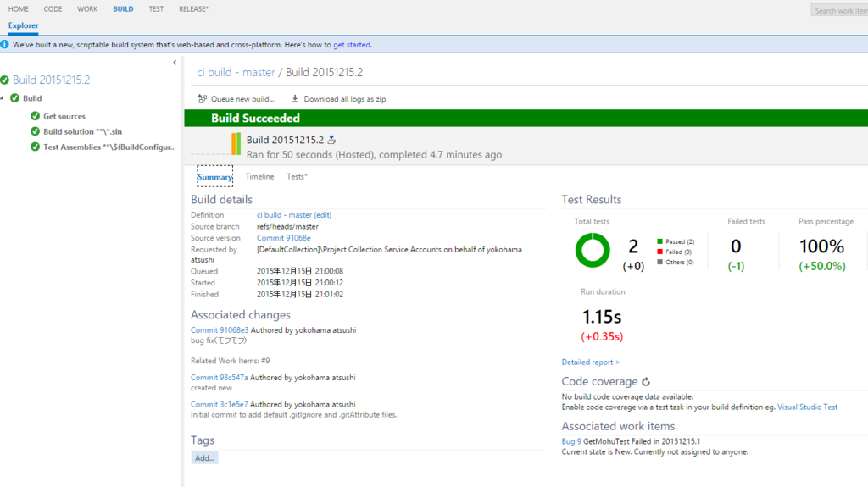Click the 1.15s run duration value
Screen dimensions: 868x487
602,317
